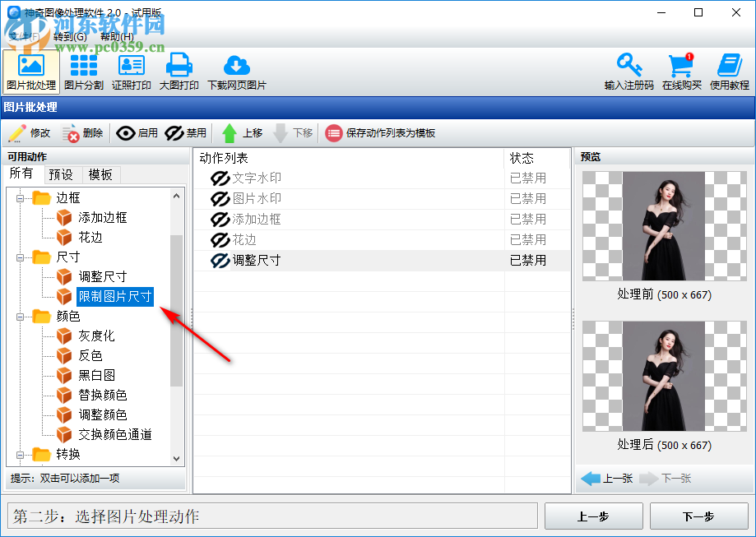This screenshot has width=756, height=537.
Task: Click the 下移 down arrow button
Action: tap(293, 133)
